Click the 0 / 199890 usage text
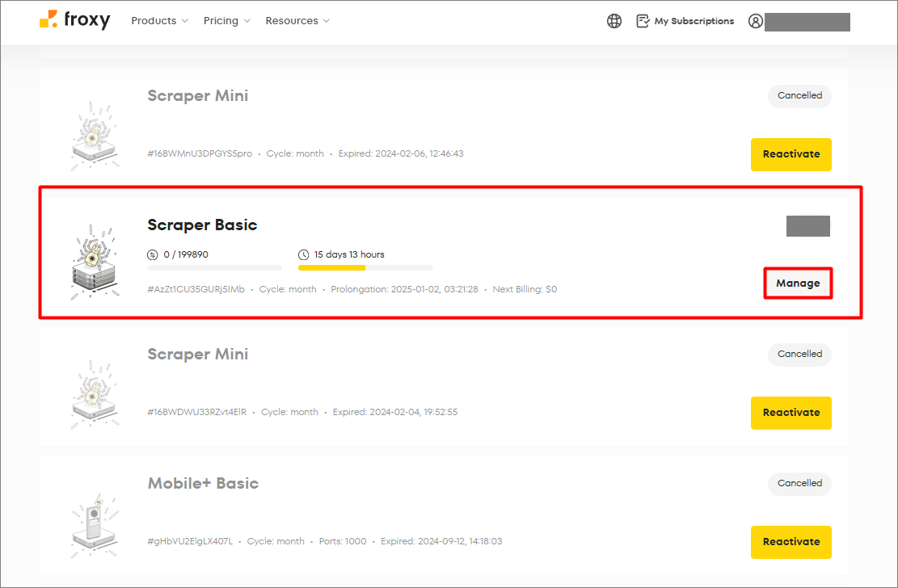Viewport: 898px width, 588px height. [x=186, y=254]
